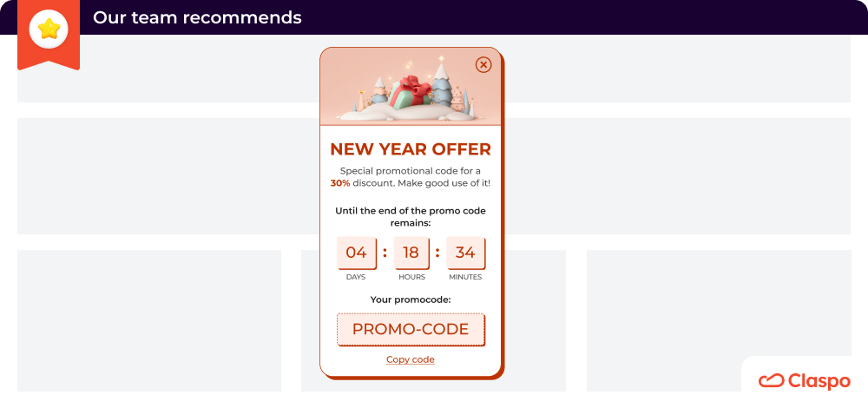The image size is (868, 408).
Task: Click the 04 days countdown box
Action: point(357,253)
